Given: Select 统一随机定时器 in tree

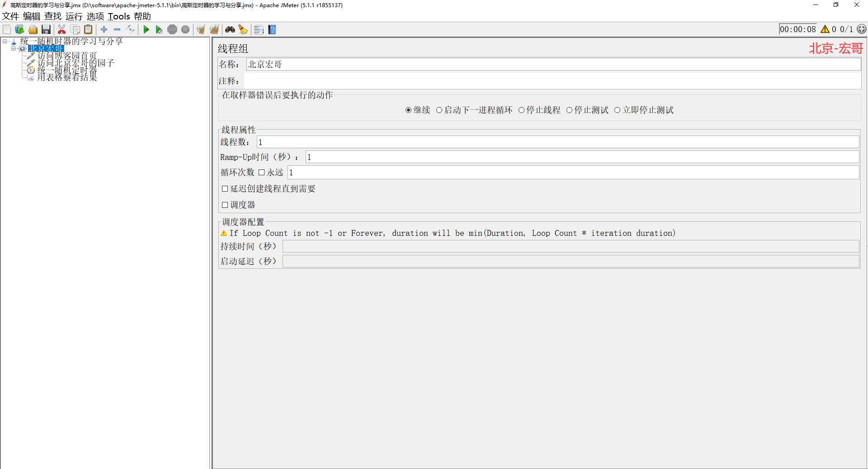Looking at the screenshot, I should [67, 70].
